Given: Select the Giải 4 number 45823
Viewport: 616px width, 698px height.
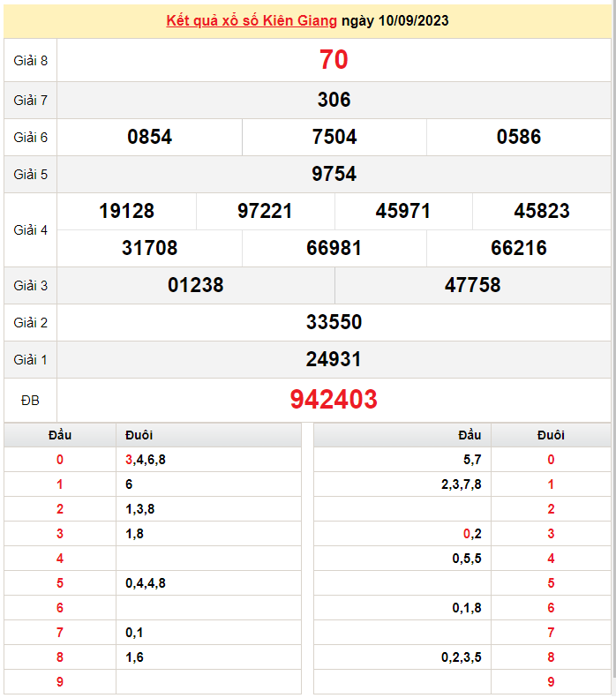Looking at the screenshot, I should pos(542,211).
